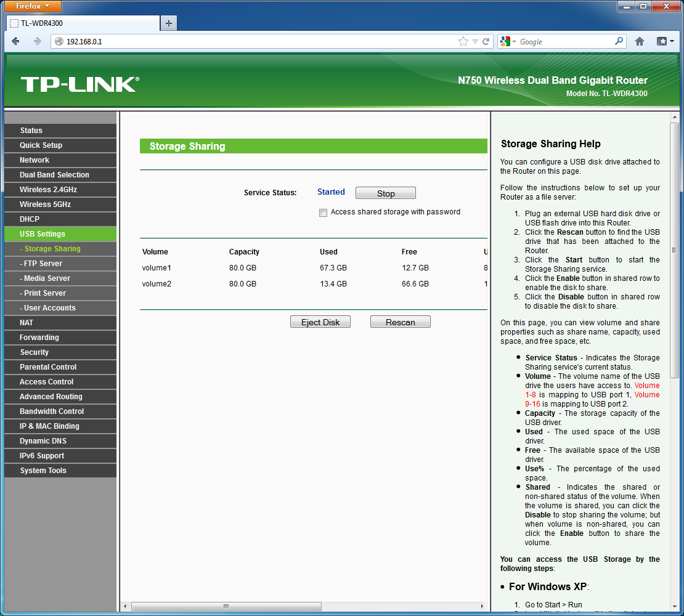Click the Capacity column header
This screenshot has height=616, width=684.
244,252
